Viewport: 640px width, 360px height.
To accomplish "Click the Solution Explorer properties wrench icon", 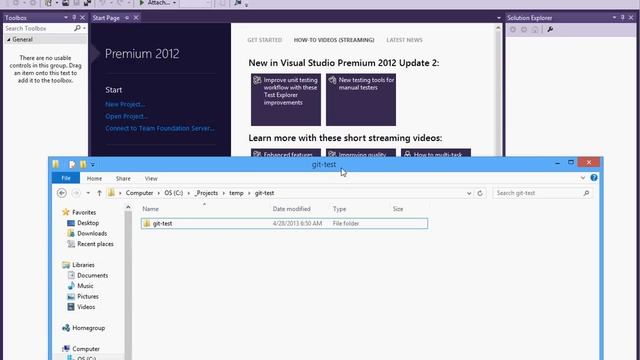I will pyautogui.click(x=550, y=29).
